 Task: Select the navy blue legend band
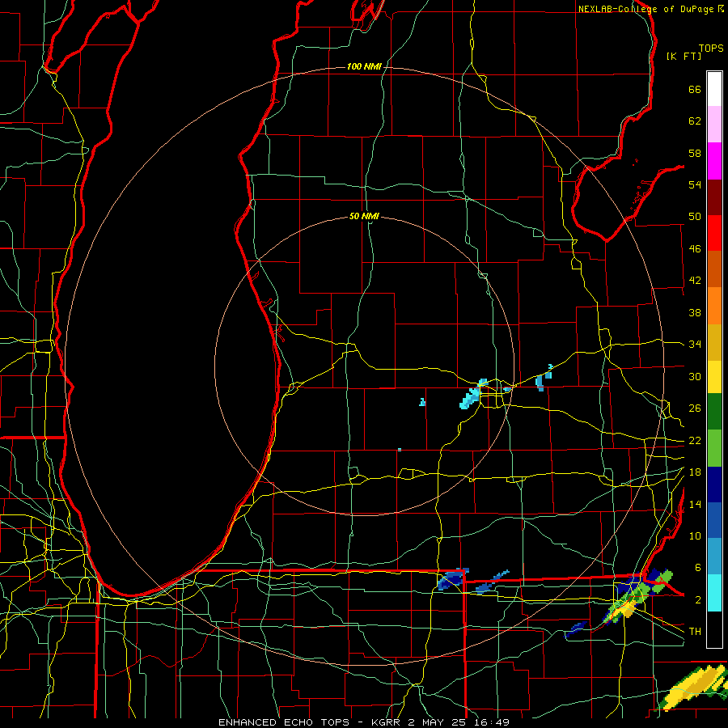714,485
